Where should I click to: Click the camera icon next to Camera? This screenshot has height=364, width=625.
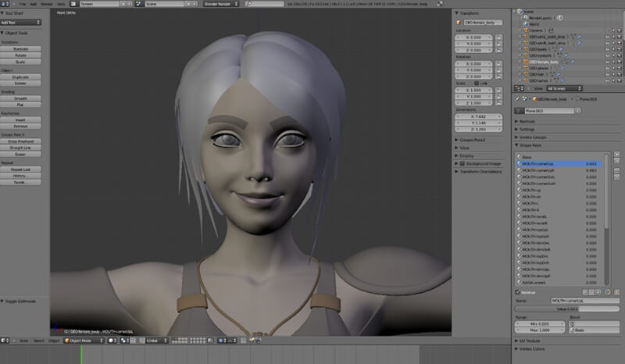coord(552,30)
